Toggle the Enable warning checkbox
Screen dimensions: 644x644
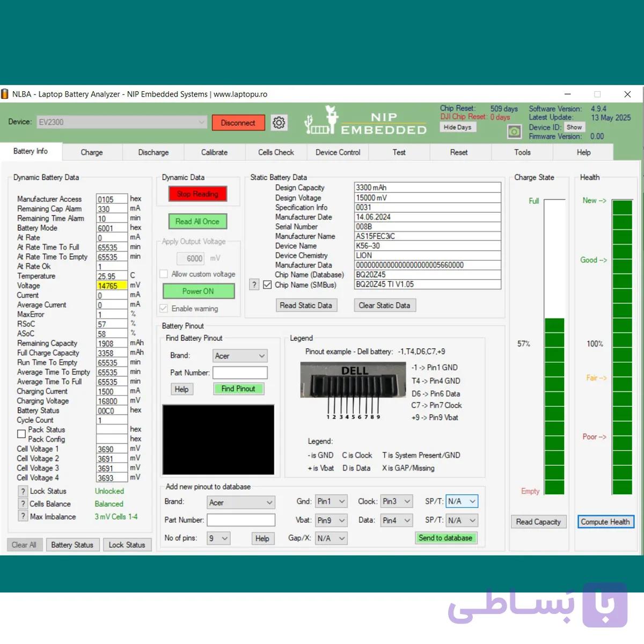click(x=164, y=309)
